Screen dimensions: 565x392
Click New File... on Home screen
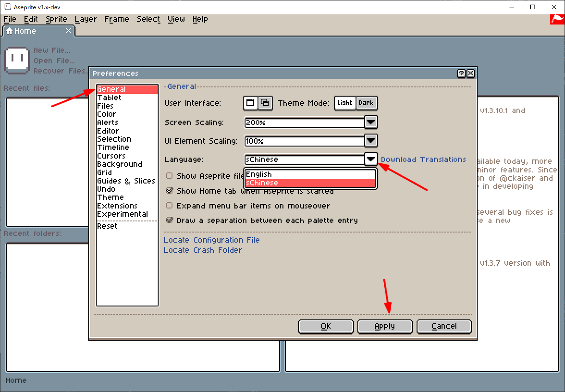pos(52,50)
